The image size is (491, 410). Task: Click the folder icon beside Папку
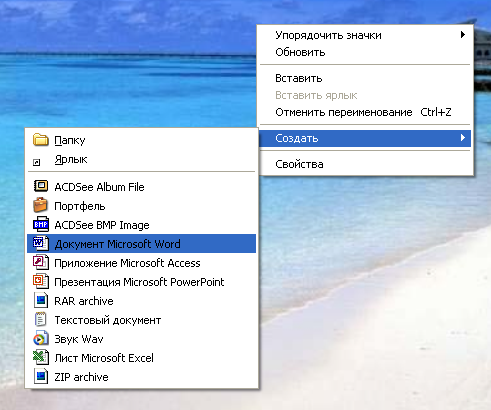(x=41, y=140)
